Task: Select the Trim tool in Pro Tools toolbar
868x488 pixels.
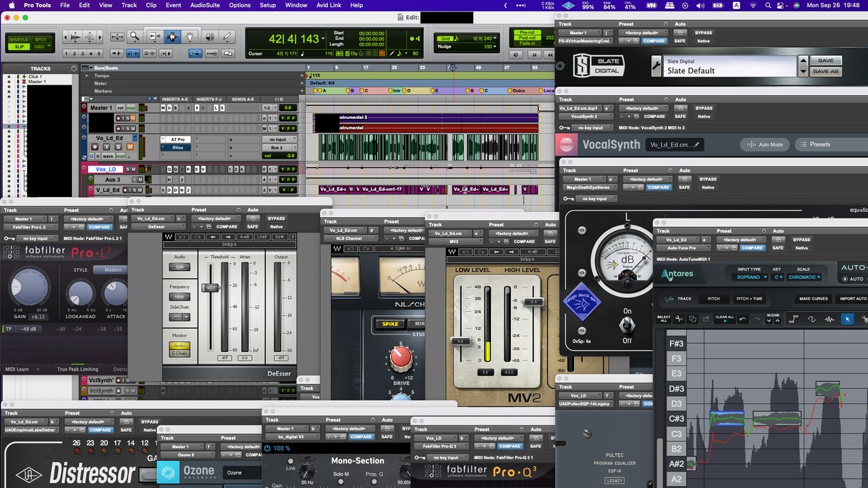Action: (154, 37)
